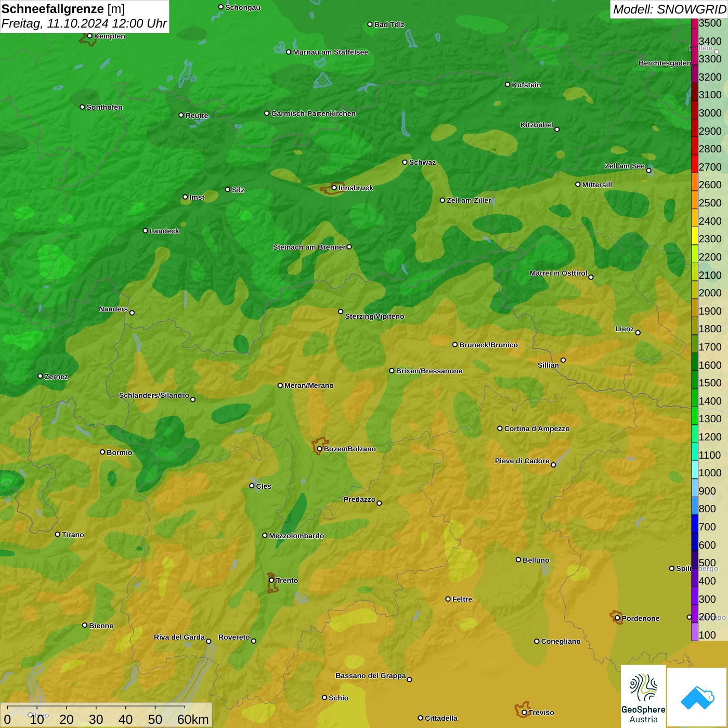Click the Conegliano label
This screenshot has height=728, width=728.
tap(561, 641)
